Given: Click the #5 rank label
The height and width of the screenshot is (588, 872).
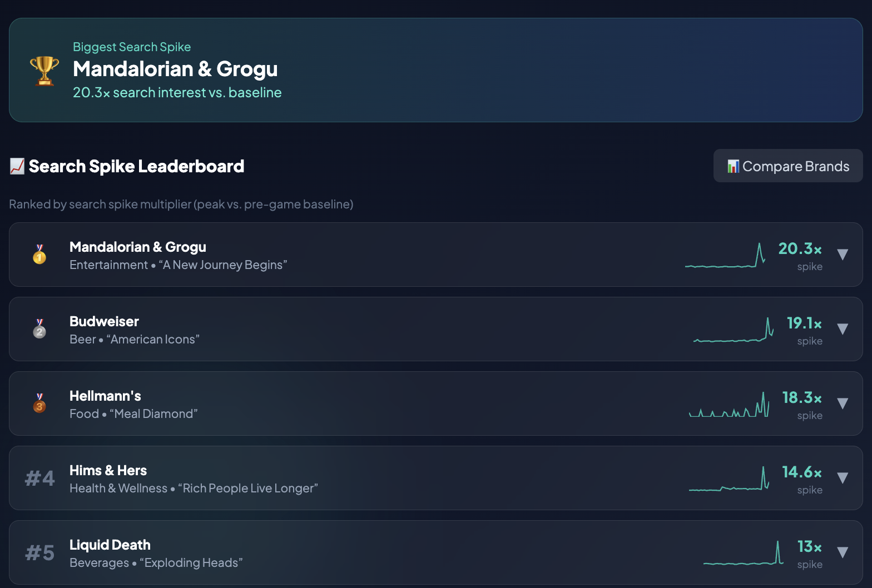Looking at the screenshot, I should pyautogui.click(x=39, y=552).
